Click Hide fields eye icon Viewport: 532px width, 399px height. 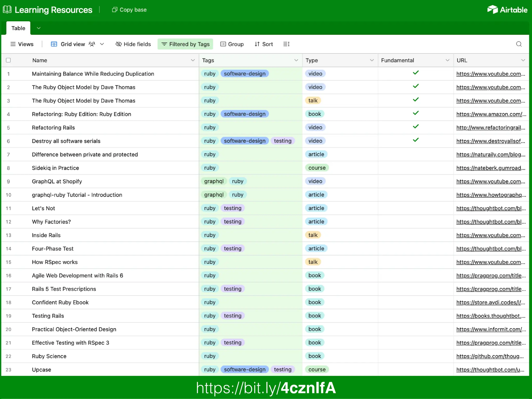(x=118, y=44)
